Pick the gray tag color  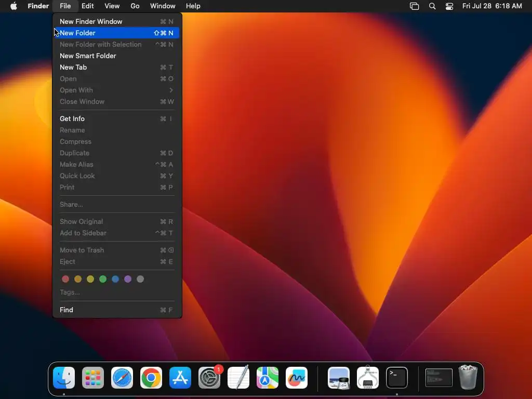click(140, 279)
